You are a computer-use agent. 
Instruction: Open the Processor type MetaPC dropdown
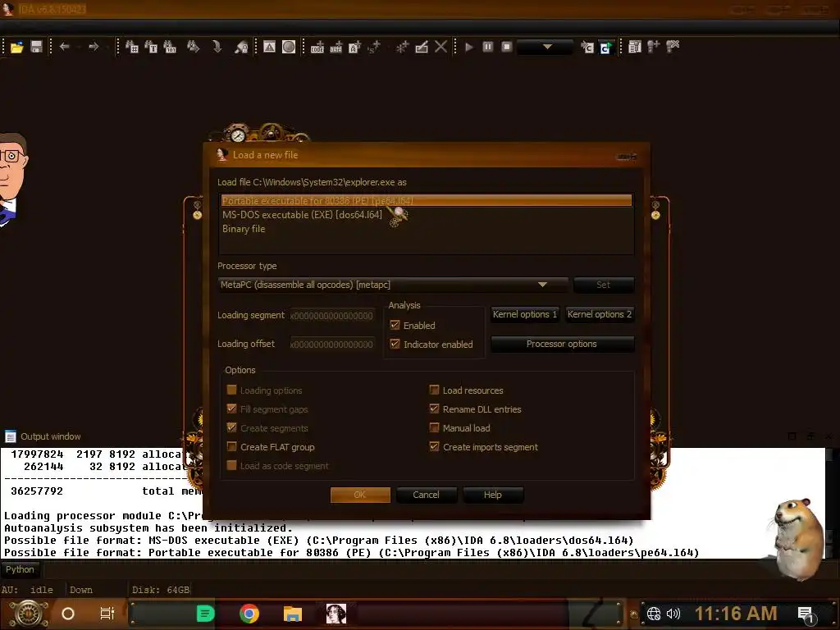[x=394, y=285]
